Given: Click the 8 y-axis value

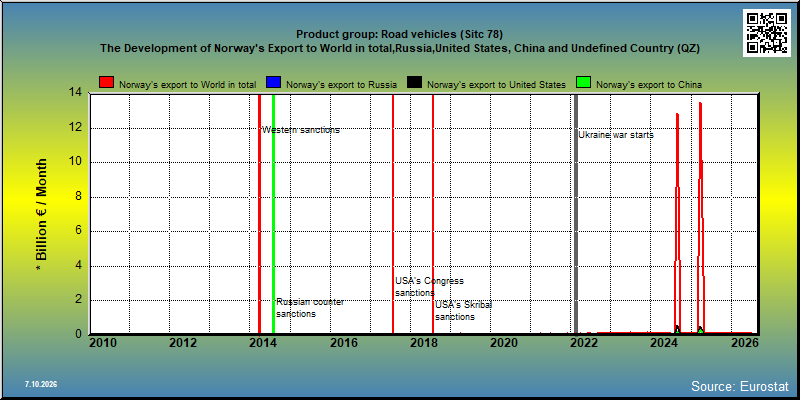Looking at the screenshot, I should click(80, 197).
